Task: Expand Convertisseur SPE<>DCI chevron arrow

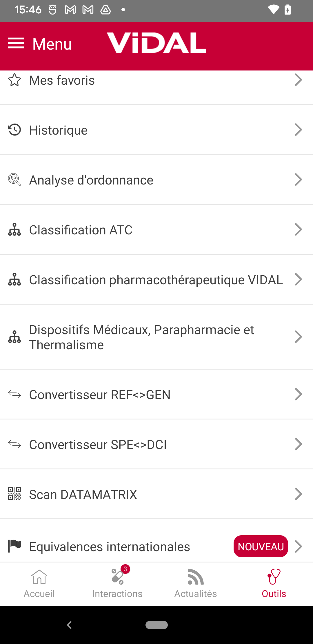Action: click(299, 444)
